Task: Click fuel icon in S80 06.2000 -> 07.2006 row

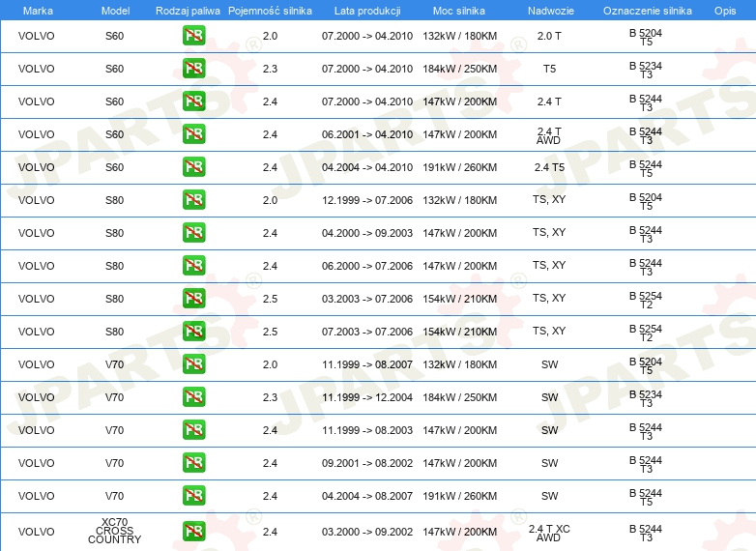Action: tap(193, 265)
